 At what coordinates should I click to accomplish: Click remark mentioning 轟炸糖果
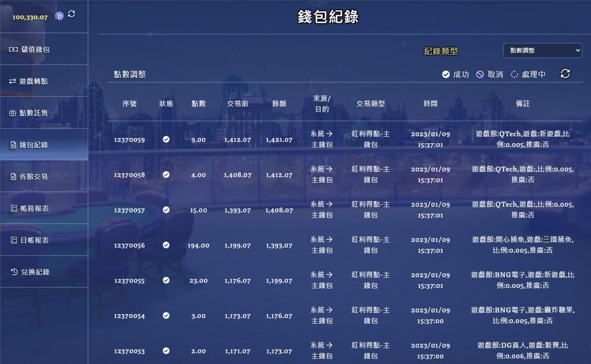click(x=522, y=315)
